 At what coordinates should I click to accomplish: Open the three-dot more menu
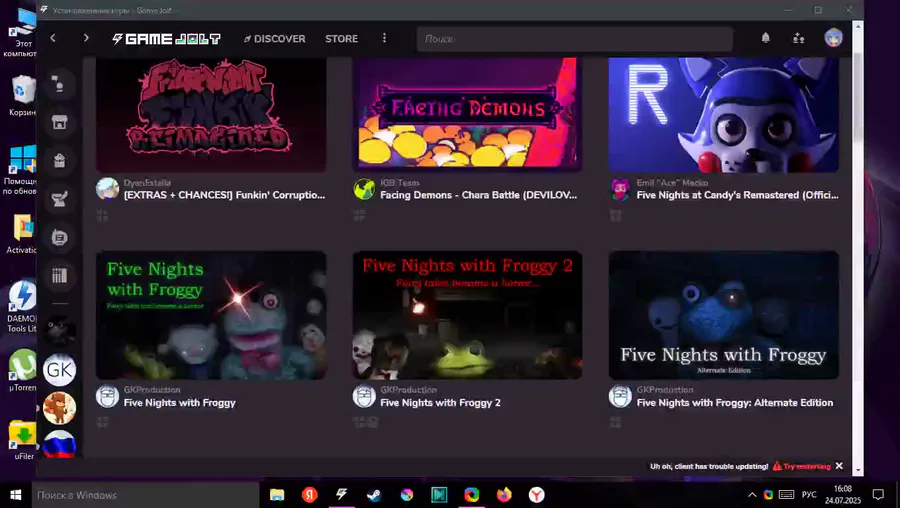pyautogui.click(x=384, y=38)
